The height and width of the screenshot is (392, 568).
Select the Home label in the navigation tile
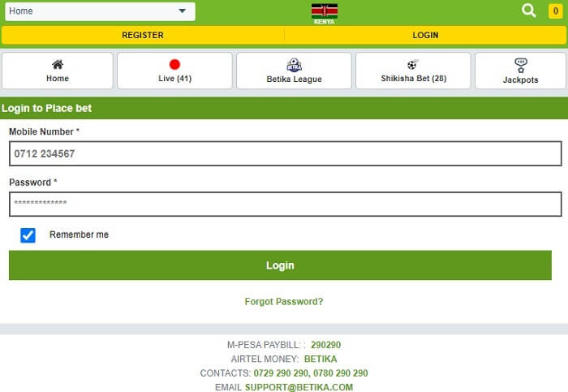58,78
